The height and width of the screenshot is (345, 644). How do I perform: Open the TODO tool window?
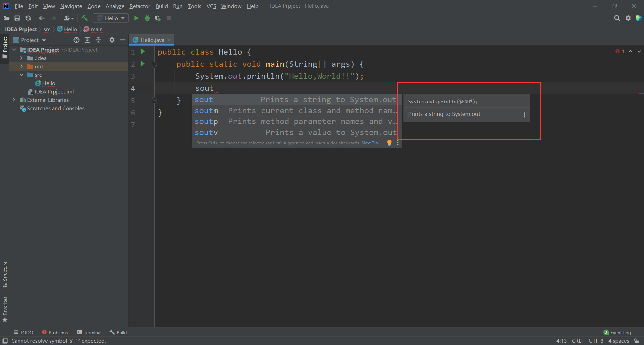pos(23,332)
